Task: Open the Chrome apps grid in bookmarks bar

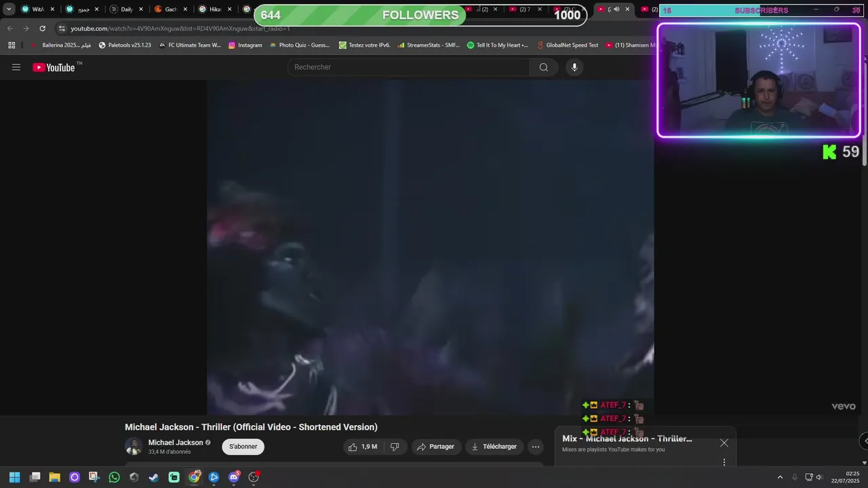Action: [12, 45]
